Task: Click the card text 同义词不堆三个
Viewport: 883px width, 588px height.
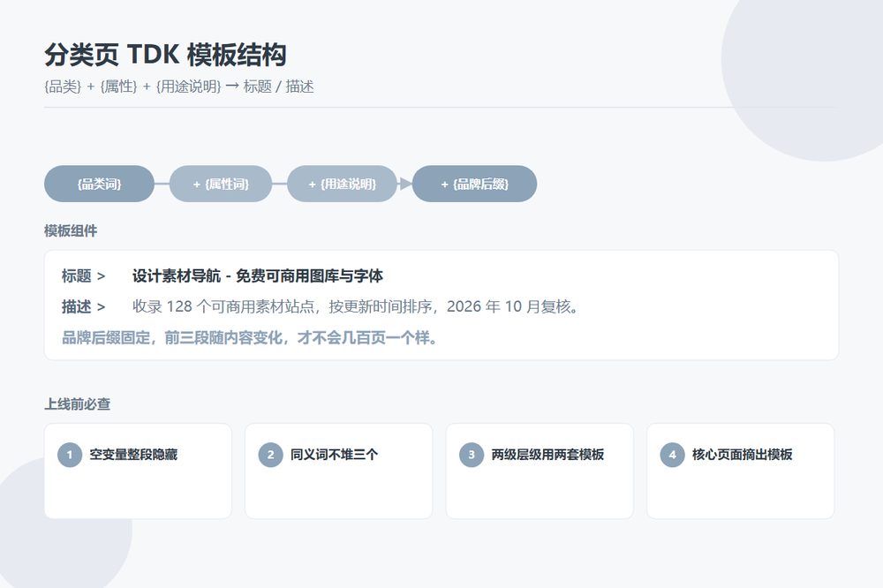Action: 334,455
